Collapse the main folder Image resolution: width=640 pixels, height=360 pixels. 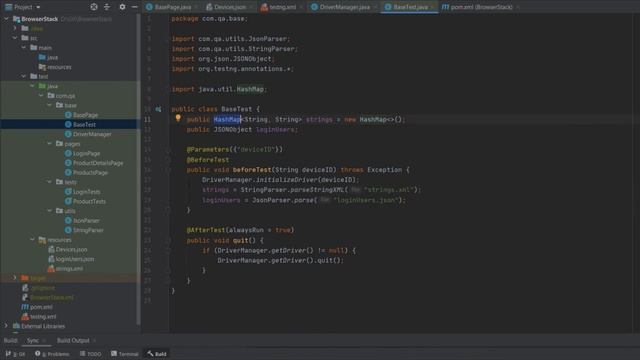click(x=24, y=48)
